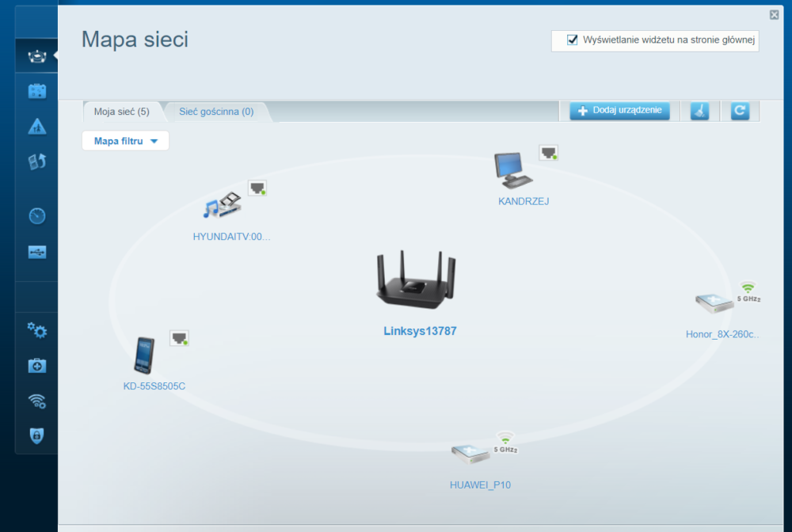Open Connectivity gears icon
This screenshot has width=792, height=532.
(37, 330)
